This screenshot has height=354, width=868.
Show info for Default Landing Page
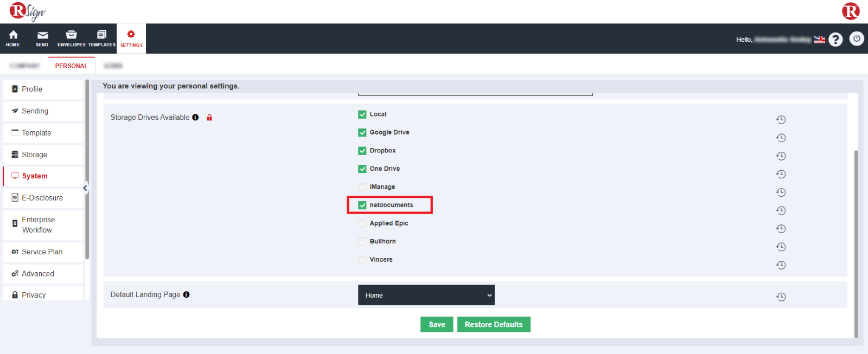(186, 294)
